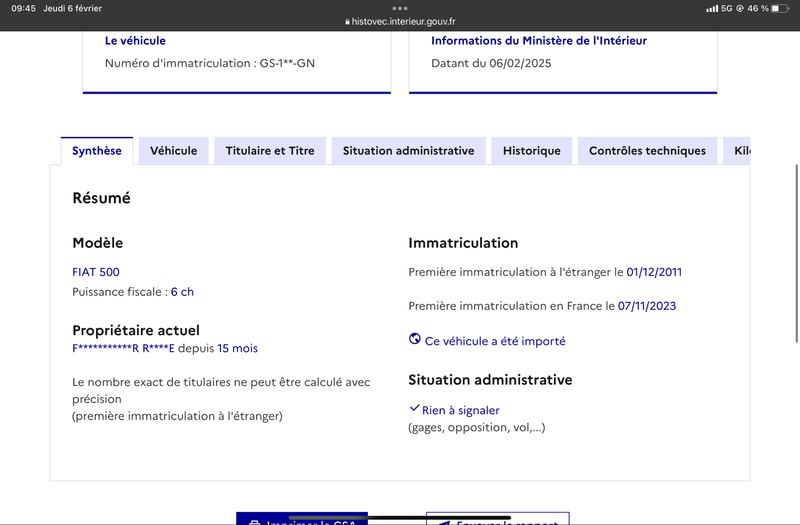The height and width of the screenshot is (525, 800).
Task: Tap the cellular signal bars icon
Action: (x=712, y=9)
